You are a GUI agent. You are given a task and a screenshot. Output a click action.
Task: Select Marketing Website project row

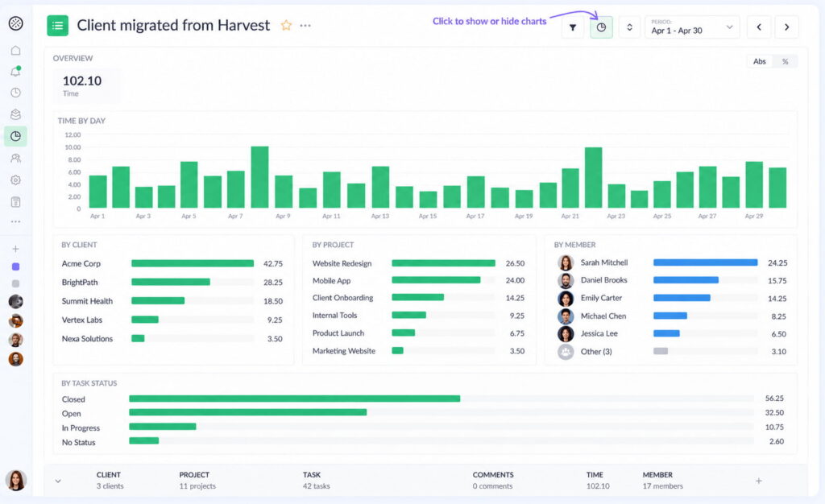coord(419,350)
